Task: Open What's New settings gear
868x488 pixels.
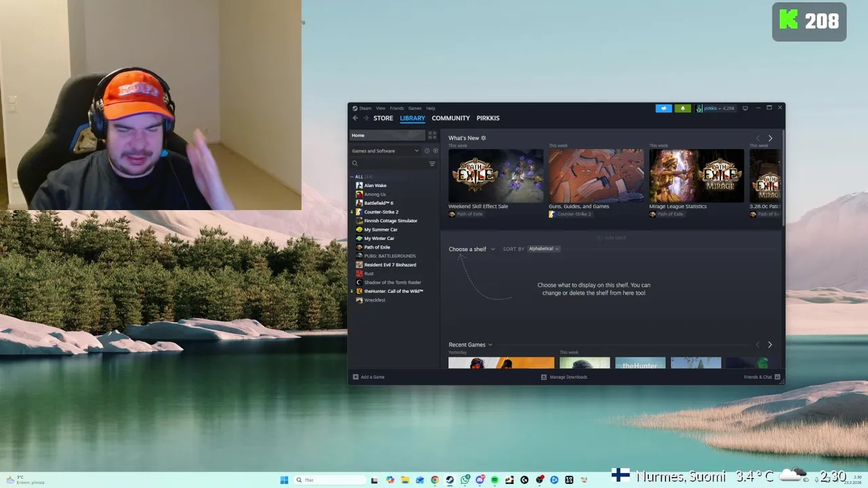Action: point(484,138)
